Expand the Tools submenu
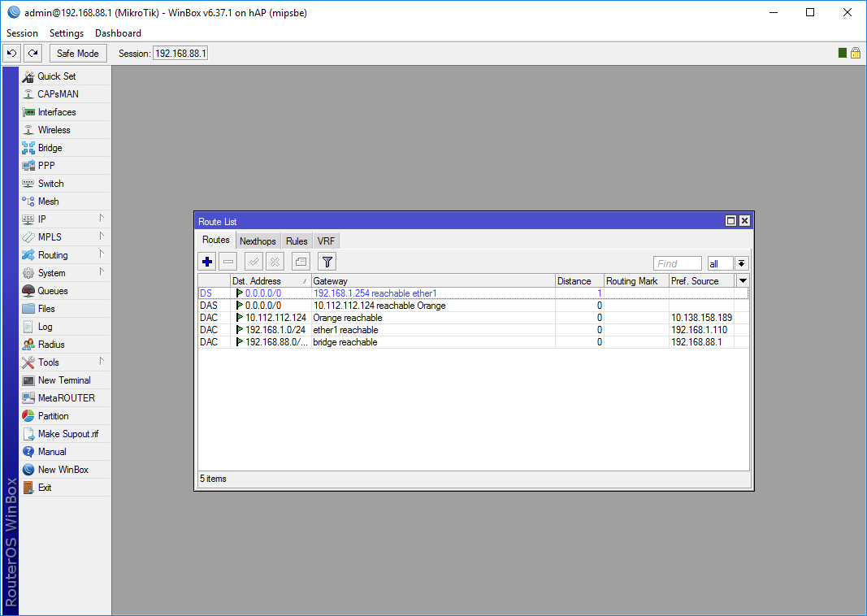Viewport: 867px width, 616px height. [65, 362]
